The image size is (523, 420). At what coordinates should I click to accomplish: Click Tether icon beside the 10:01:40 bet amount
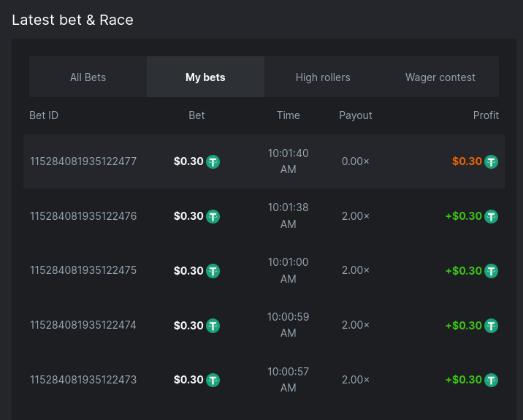tap(213, 161)
